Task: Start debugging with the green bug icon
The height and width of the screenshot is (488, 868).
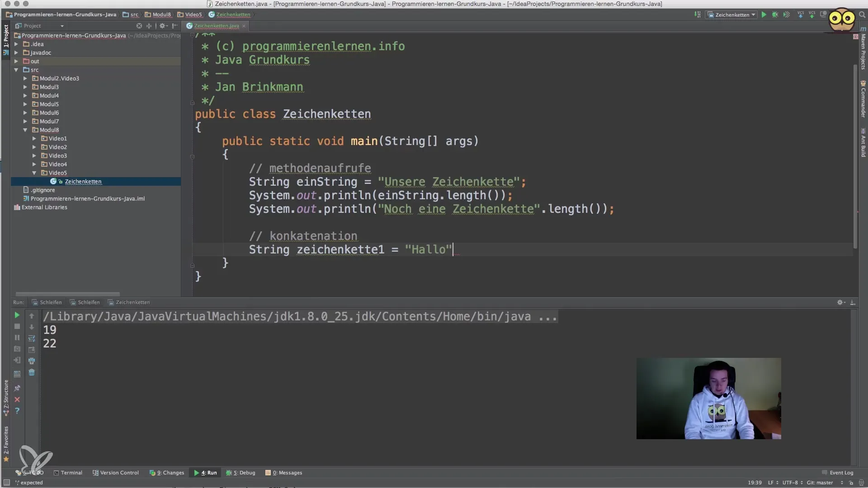Action: (x=775, y=14)
